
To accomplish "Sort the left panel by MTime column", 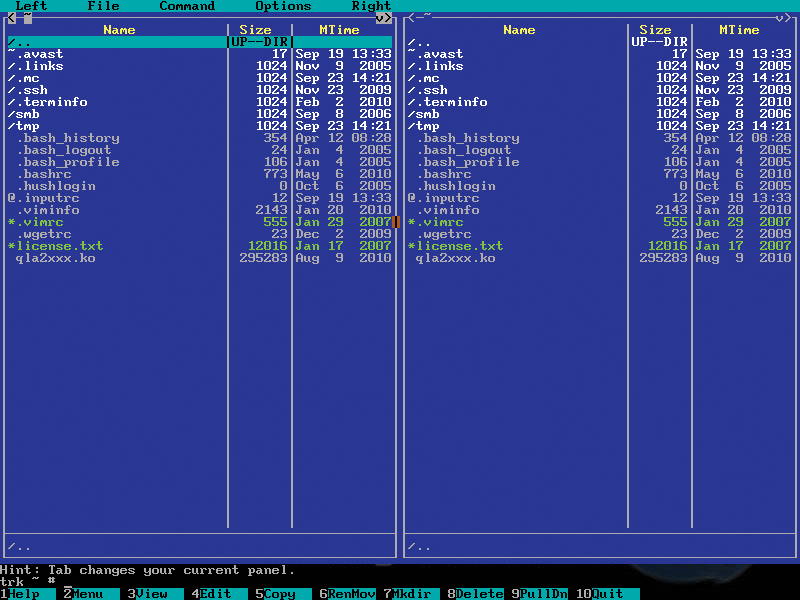I will pos(339,30).
